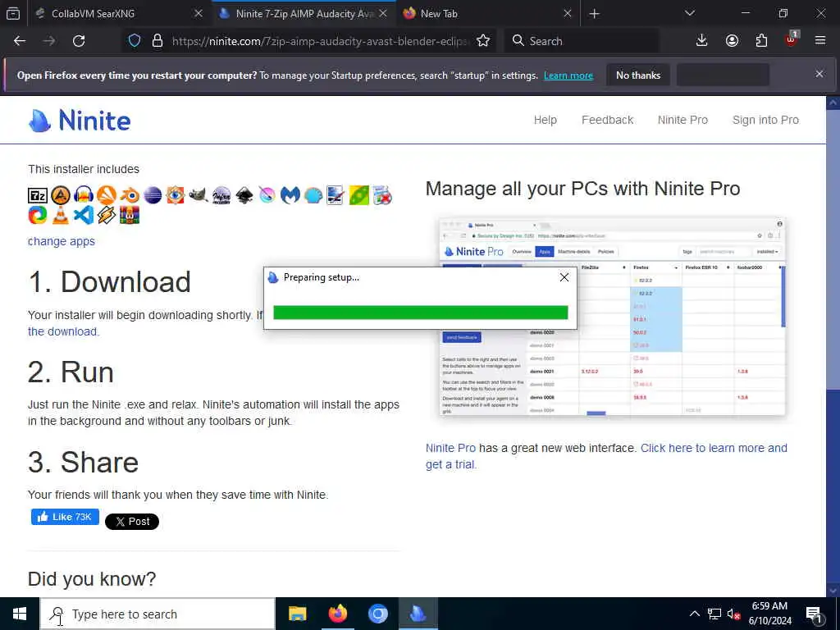The image size is (840, 630).
Task: Open the Firefox account menu
Action: [x=732, y=41]
